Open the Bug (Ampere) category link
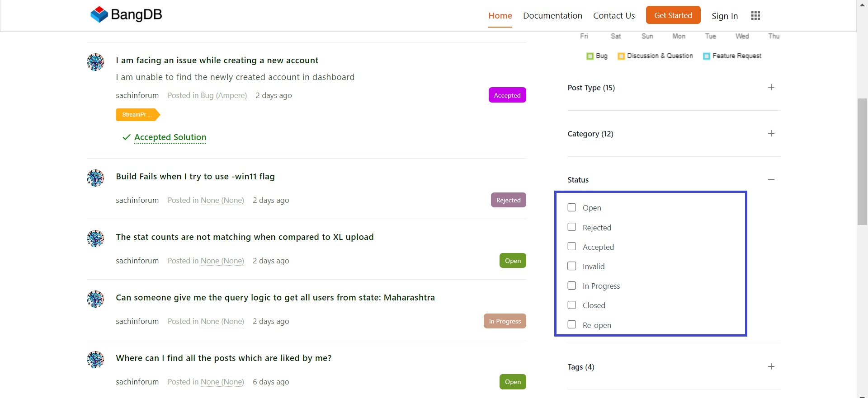Viewport: 868px width, 398px height. pyautogui.click(x=224, y=95)
